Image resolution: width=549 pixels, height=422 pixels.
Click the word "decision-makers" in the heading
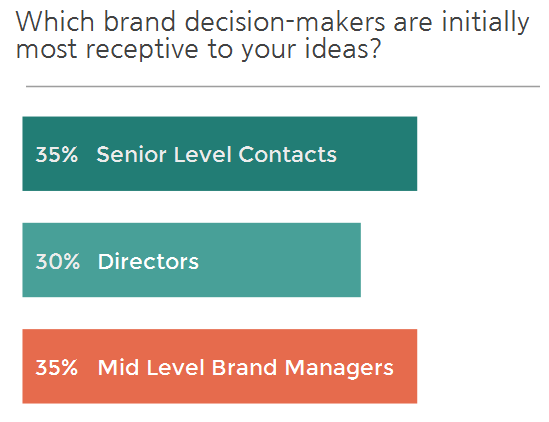coord(285,22)
